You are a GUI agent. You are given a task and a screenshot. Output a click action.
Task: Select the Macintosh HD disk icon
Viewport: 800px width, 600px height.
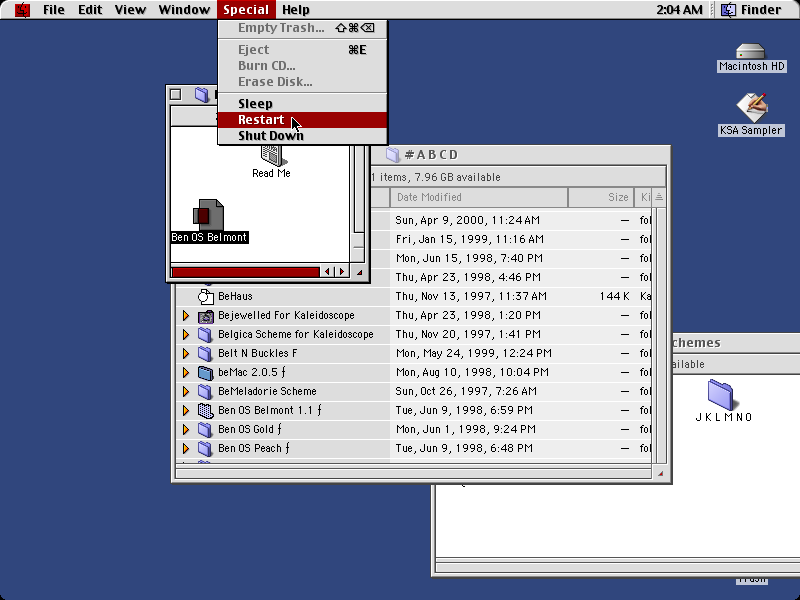751,53
